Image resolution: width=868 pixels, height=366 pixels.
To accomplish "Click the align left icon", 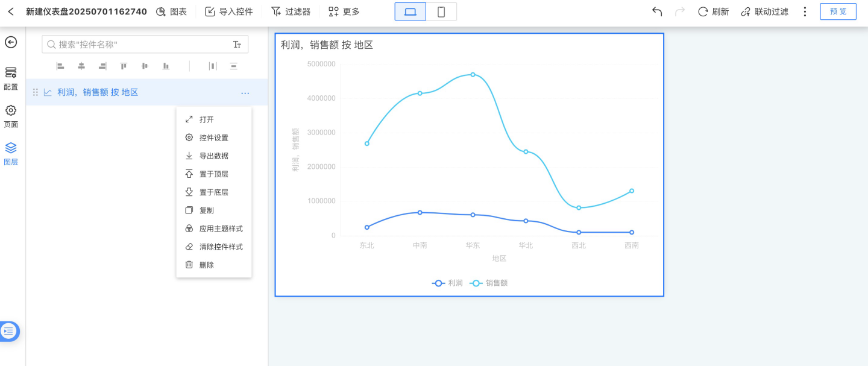I will (x=60, y=66).
